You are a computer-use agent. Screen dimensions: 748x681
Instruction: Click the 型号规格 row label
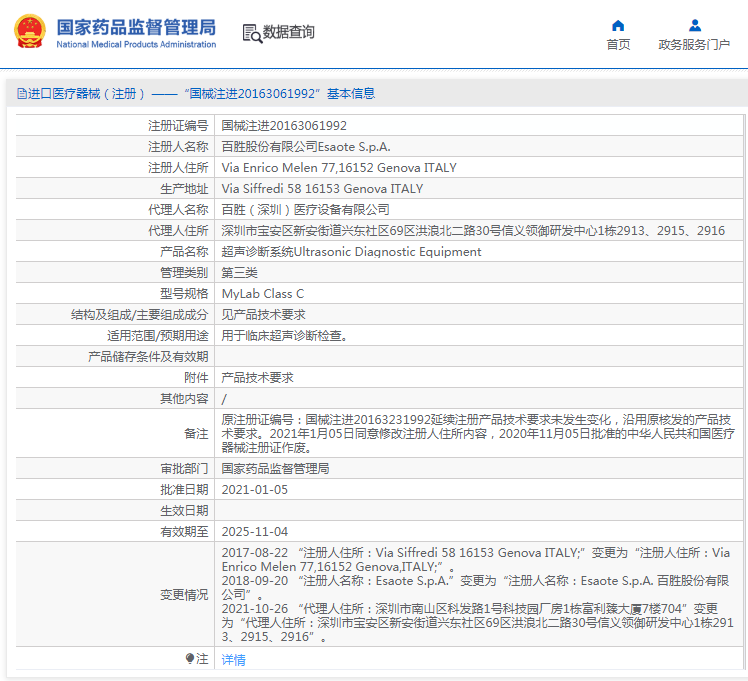pos(184,294)
